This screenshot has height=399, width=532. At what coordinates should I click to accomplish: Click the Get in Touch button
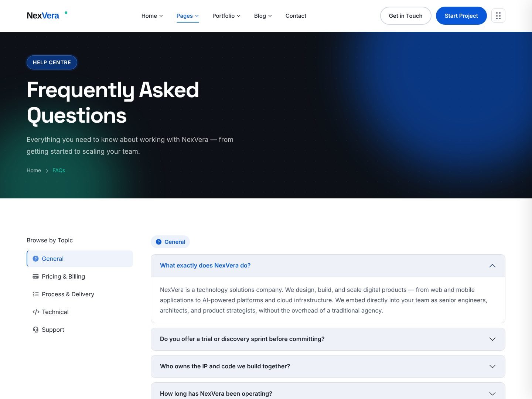pos(406,16)
